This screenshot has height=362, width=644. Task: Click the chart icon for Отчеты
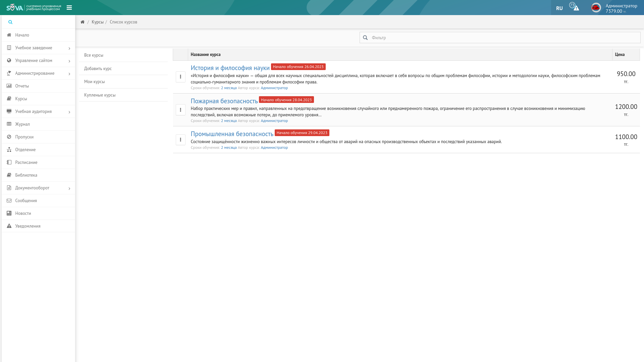point(9,86)
